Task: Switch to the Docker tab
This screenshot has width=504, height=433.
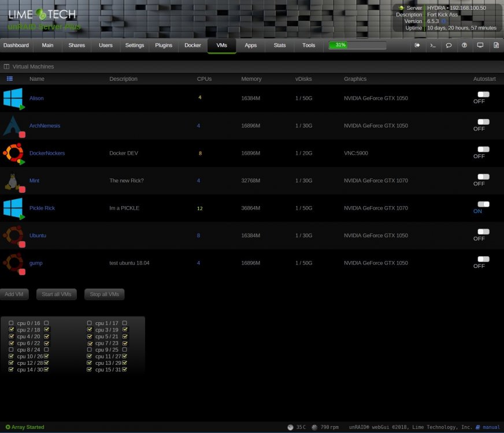Action: click(192, 45)
